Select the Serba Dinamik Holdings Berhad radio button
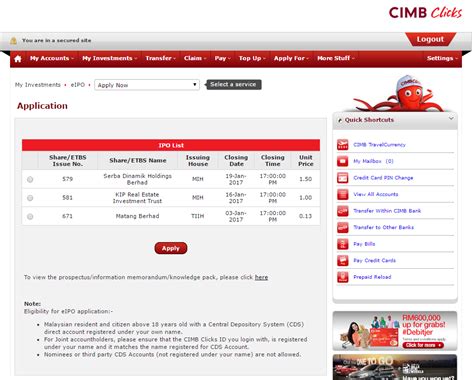Viewport: 474px width, 380px height. 30,179
